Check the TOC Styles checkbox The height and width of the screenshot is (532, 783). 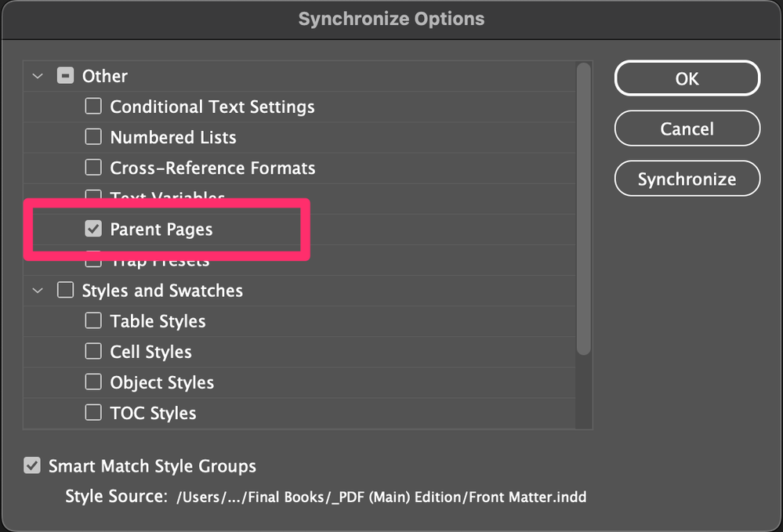click(x=93, y=413)
